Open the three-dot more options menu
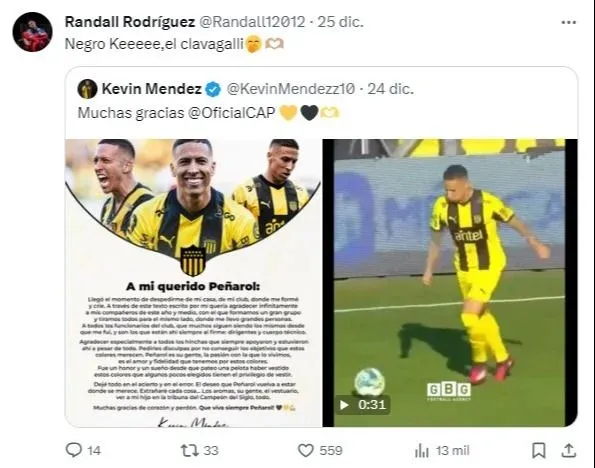The height and width of the screenshot is (468, 595). [x=568, y=22]
